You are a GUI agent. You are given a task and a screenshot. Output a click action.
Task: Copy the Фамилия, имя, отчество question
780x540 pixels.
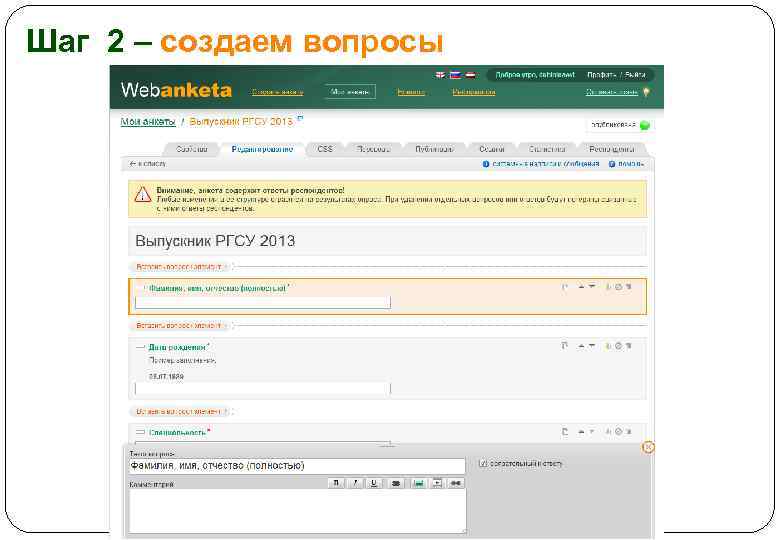tap(565, 287)
